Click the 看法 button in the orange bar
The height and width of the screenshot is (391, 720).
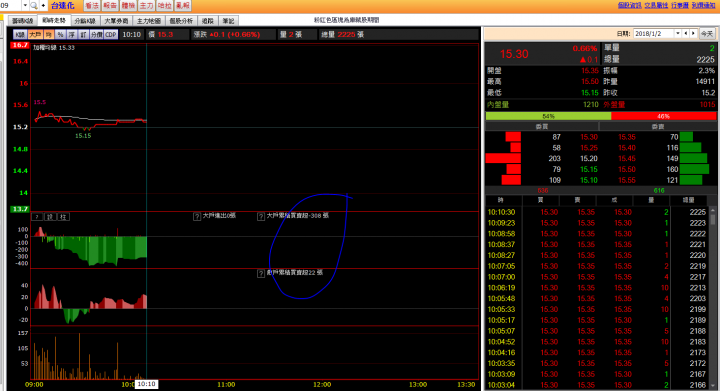(91, 6)
